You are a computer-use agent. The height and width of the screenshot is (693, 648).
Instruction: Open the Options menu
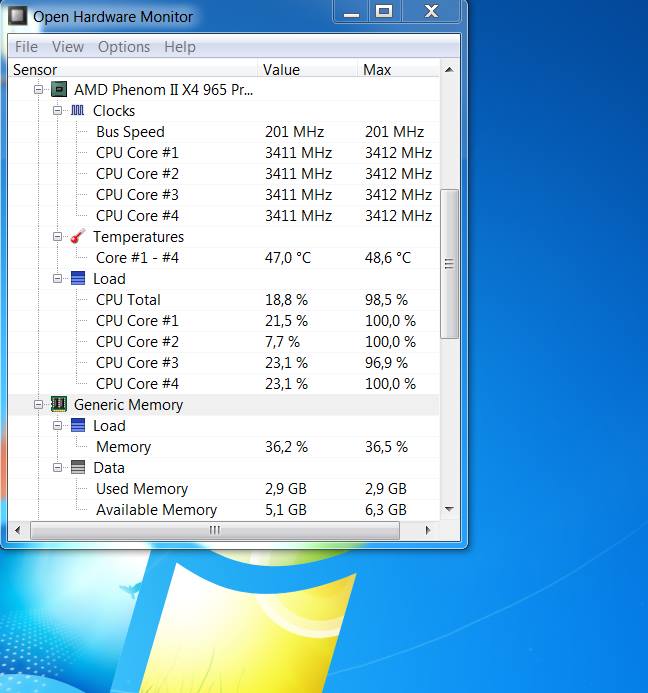[x=124, y=47]
